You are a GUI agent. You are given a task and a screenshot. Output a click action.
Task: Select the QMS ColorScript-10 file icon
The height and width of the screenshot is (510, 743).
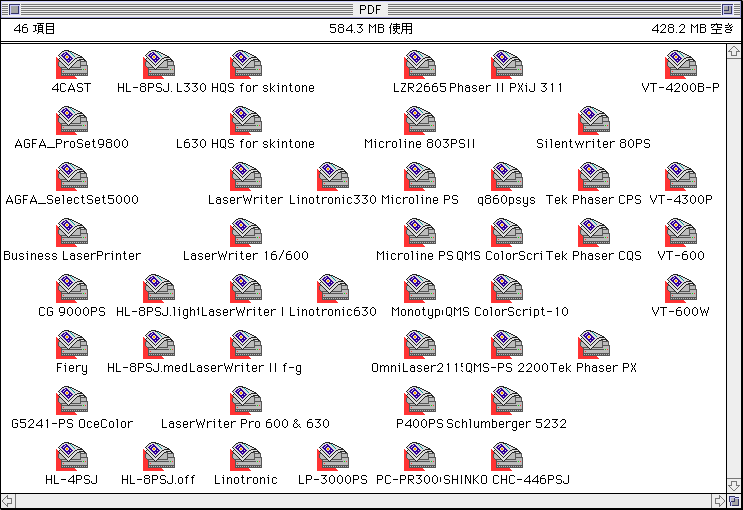click(x=507, y=288)
